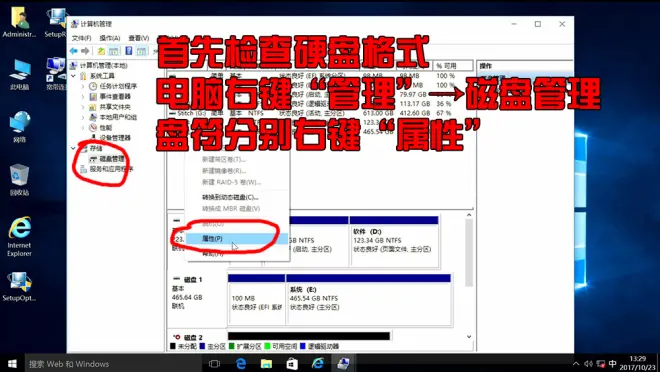Click the disk pane scrollbar down arrow
The image size is (660, 372).
click(x=469, y=337)
